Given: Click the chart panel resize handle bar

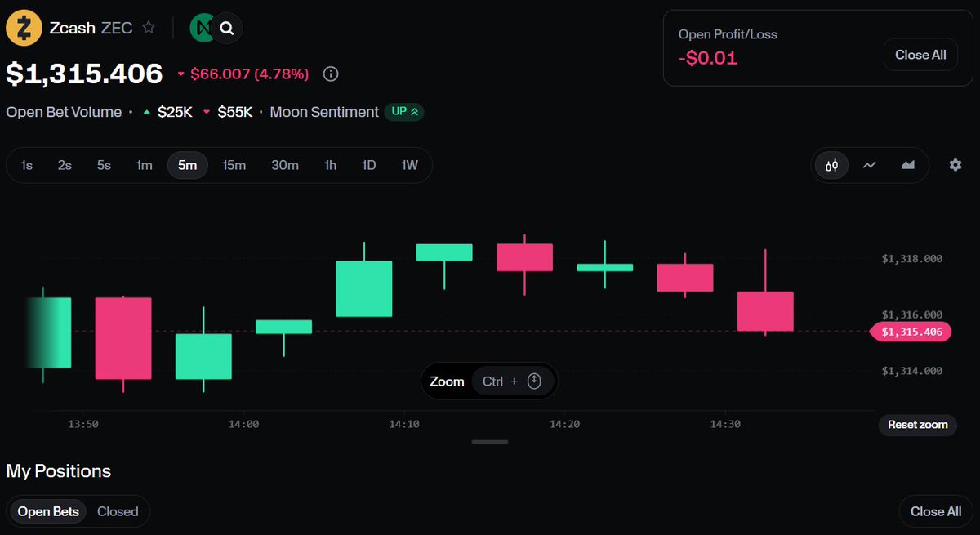Looking at the screenshot, I should point(490,442).
